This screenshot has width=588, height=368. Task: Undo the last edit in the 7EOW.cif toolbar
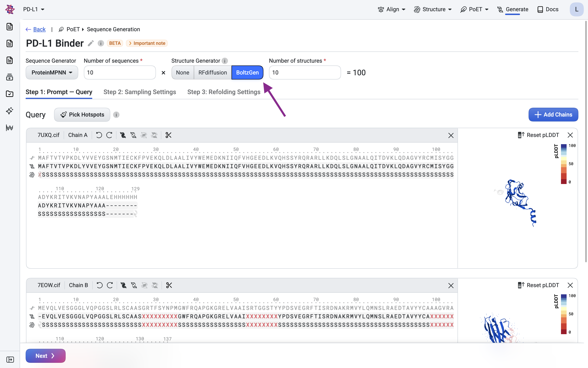coord(99,285)
